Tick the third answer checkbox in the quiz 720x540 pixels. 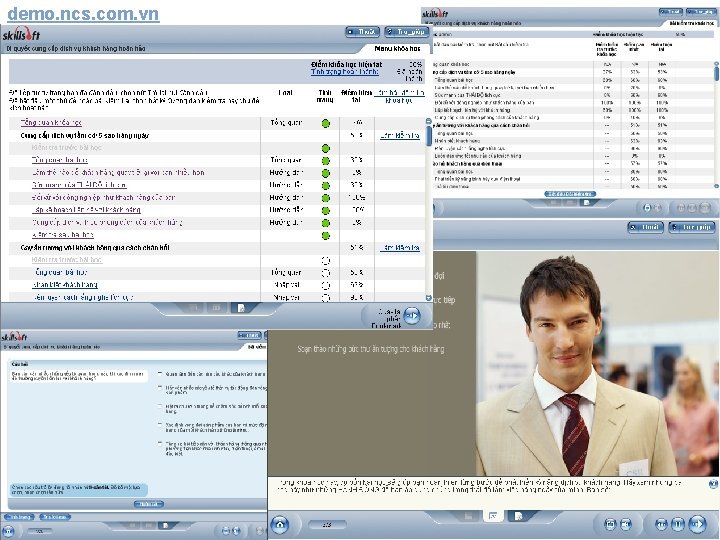coord(160,406)
